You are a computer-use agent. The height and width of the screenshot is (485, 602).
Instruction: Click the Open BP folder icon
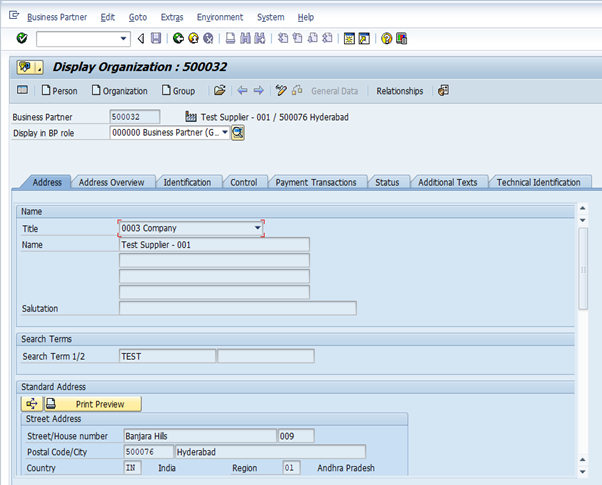click(219, 91)
